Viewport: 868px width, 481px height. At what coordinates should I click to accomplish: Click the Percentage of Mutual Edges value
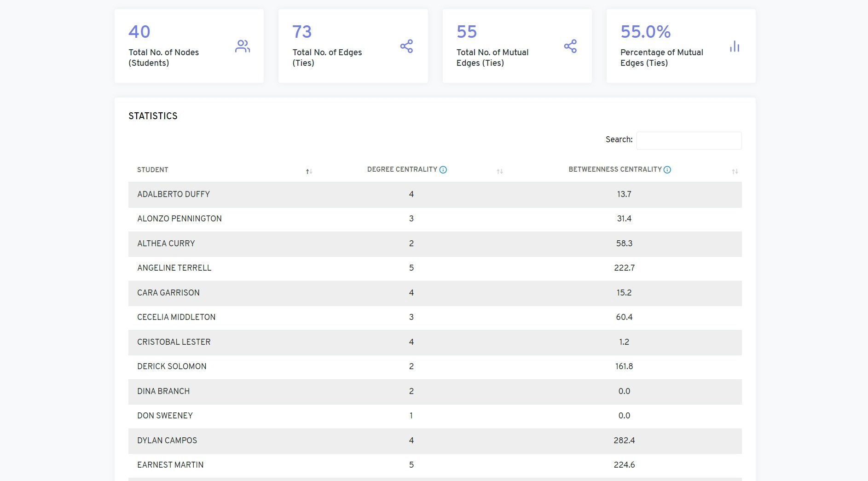pyautogui.click(x=645, y=32)
